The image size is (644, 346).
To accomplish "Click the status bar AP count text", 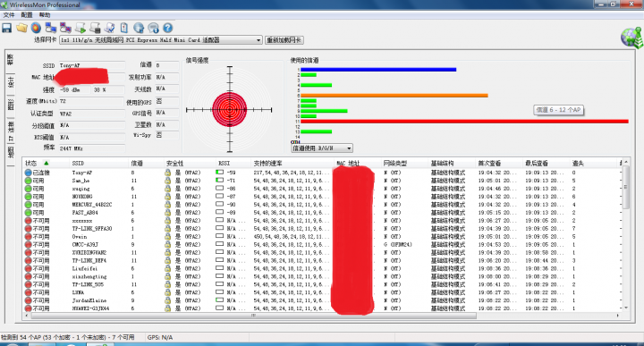I will pos(68,337).
